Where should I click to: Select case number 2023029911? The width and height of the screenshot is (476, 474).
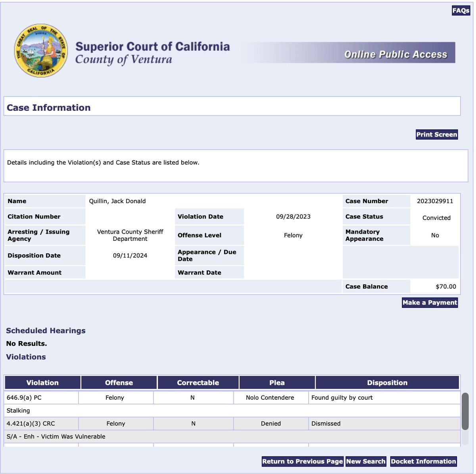[x=435, y=201]
